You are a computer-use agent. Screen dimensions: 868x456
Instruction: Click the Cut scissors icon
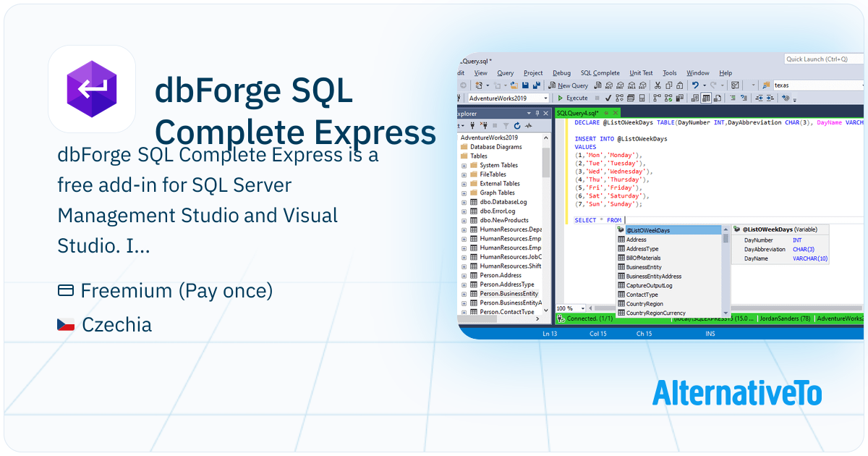coord(658,85)
